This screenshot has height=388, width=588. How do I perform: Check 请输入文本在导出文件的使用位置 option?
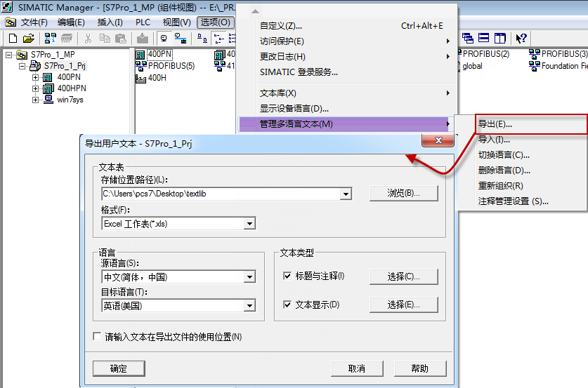(97, 336)
